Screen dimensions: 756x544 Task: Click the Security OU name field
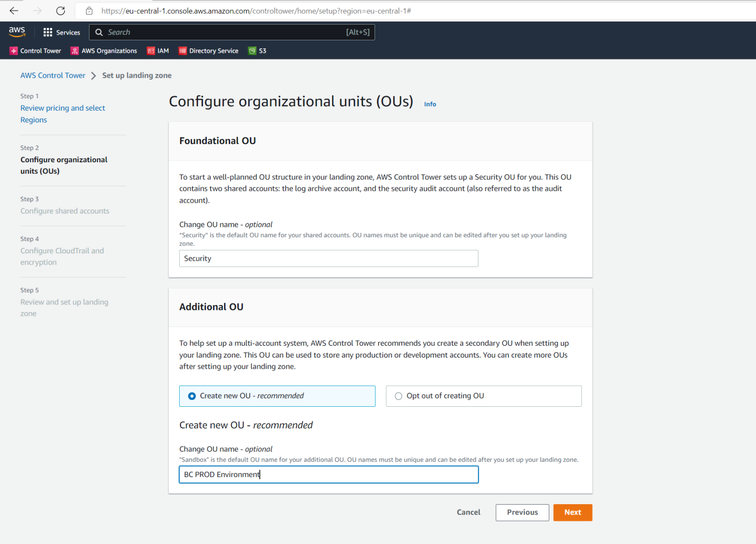pyautogui.click(x=328, y=258)
